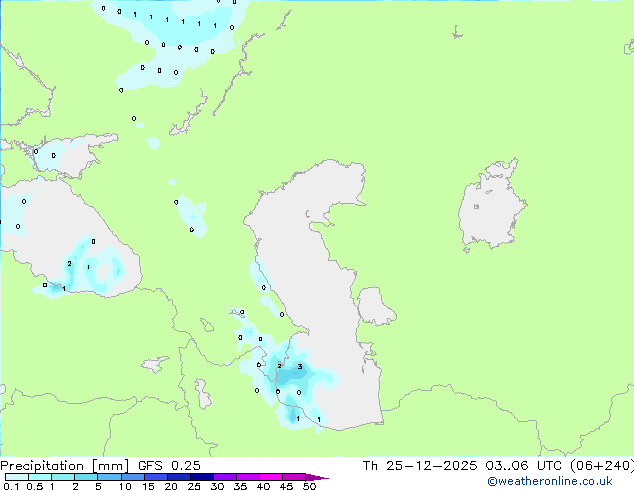Select the 30–35 mm purple legend swatch

(228, 477)
